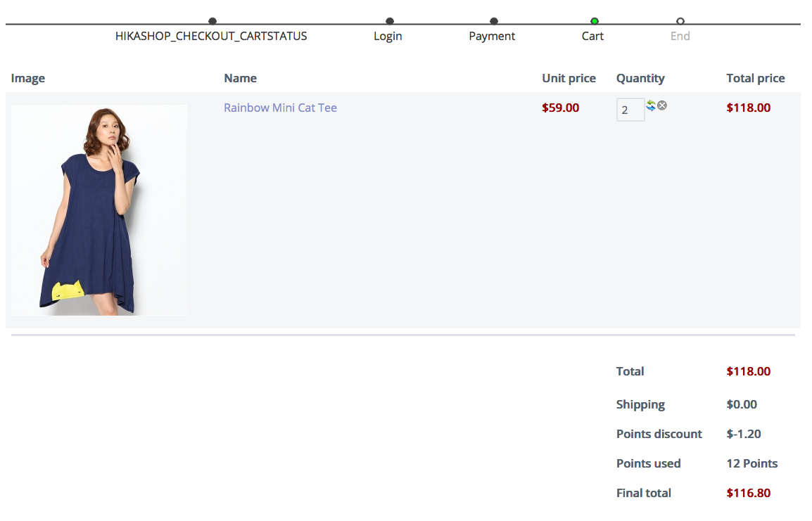
Task: Open the HIKASHOP_CHECKOUT_CARTSTATUS step label
Action: point(211,36)
